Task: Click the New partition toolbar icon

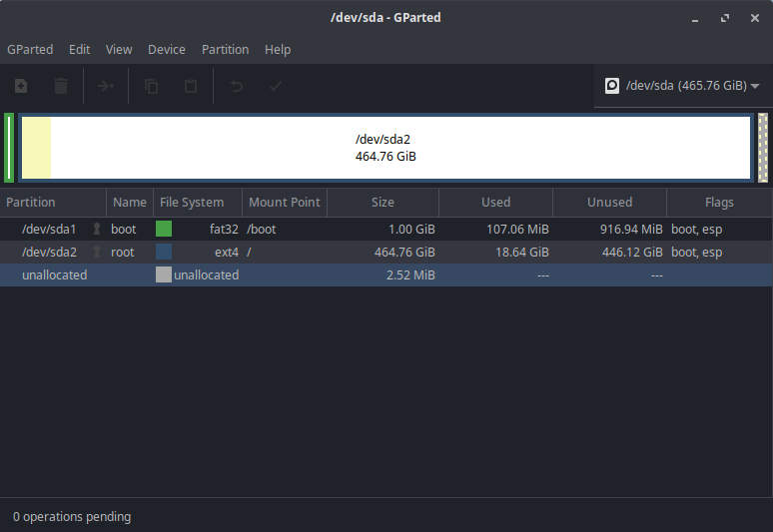Action: (21, 87)
